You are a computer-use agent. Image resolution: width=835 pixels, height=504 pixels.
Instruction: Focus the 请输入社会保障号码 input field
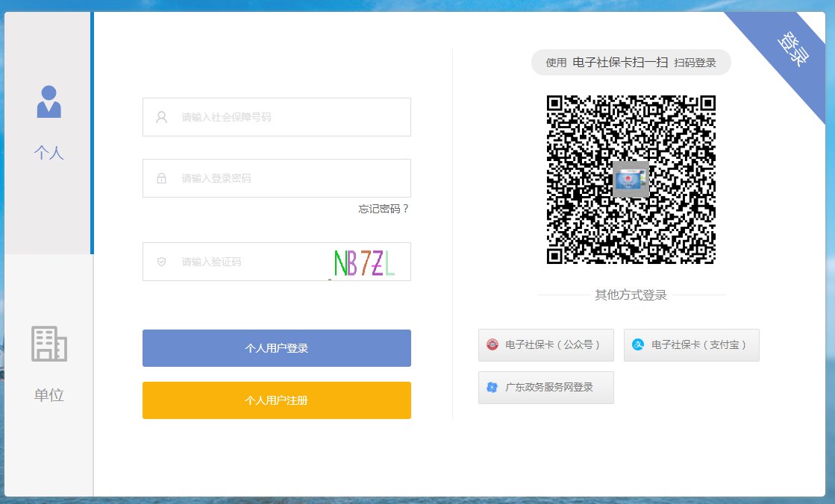click(x=276, y=117)
